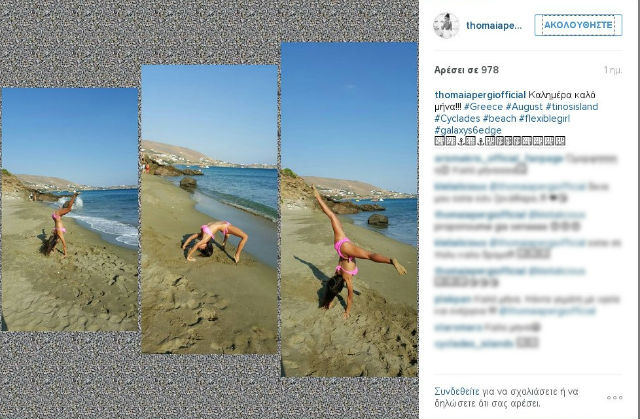Open the #Cyclades hashtag

(x=457, y=118)
